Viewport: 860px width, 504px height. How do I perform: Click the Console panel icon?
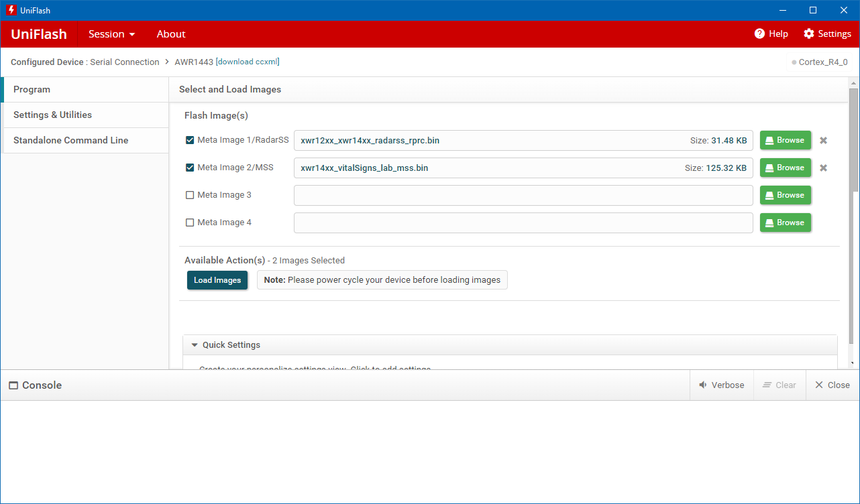pos(14,385)
